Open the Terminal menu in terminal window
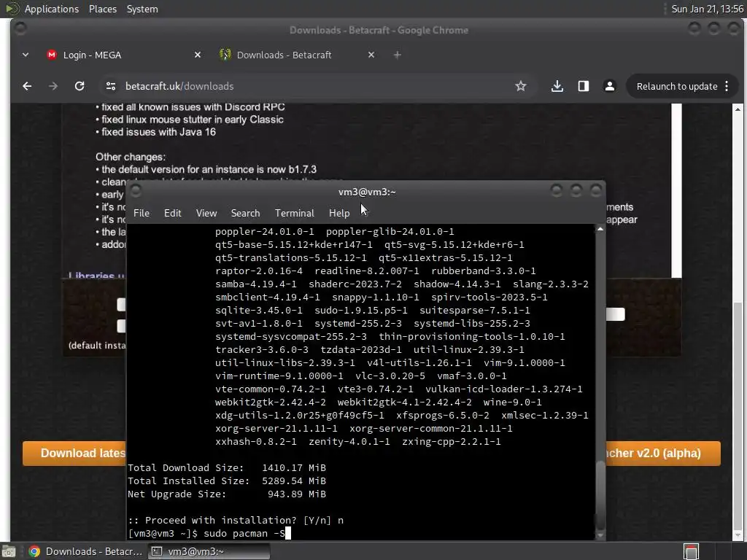 pos(295,213)
